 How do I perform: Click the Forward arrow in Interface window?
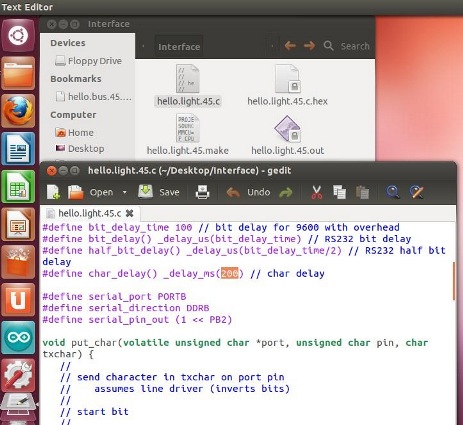[x=309, y=46]
